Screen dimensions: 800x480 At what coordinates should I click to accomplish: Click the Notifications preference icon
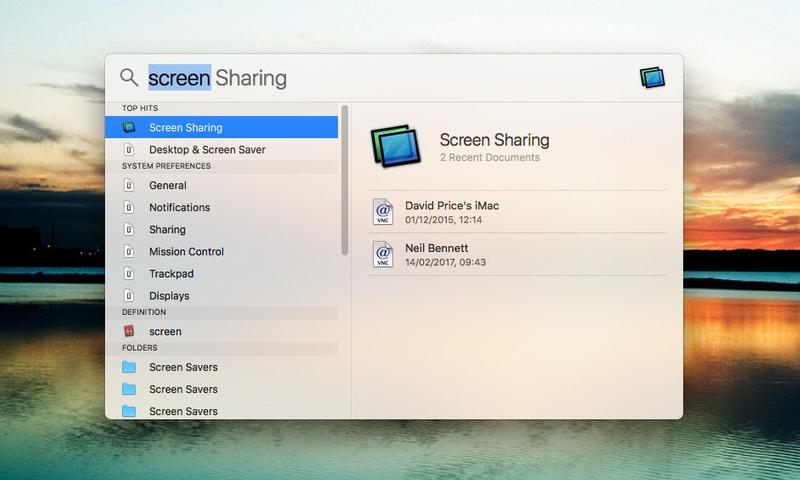click(x=129, y=207)
